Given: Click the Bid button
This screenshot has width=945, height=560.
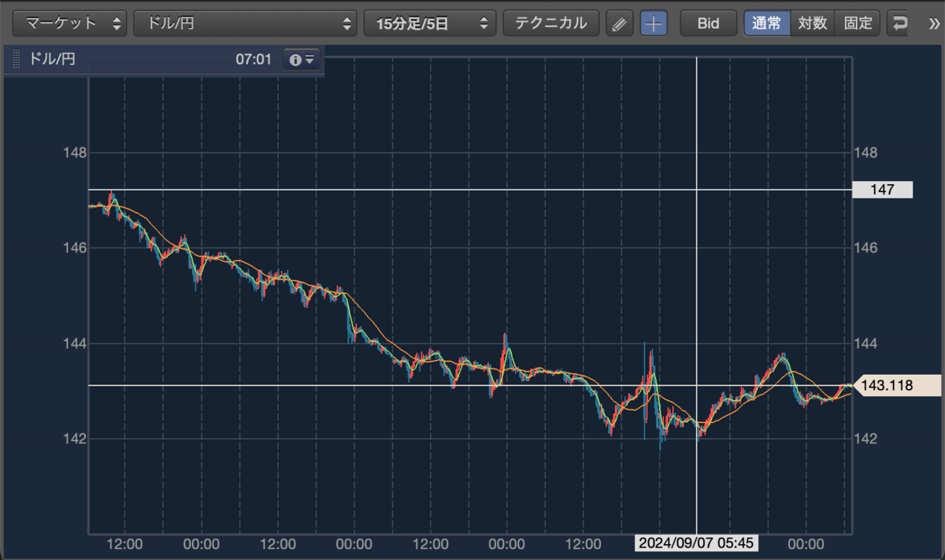Looking at the screenshot, I should (x=708, y=23).
